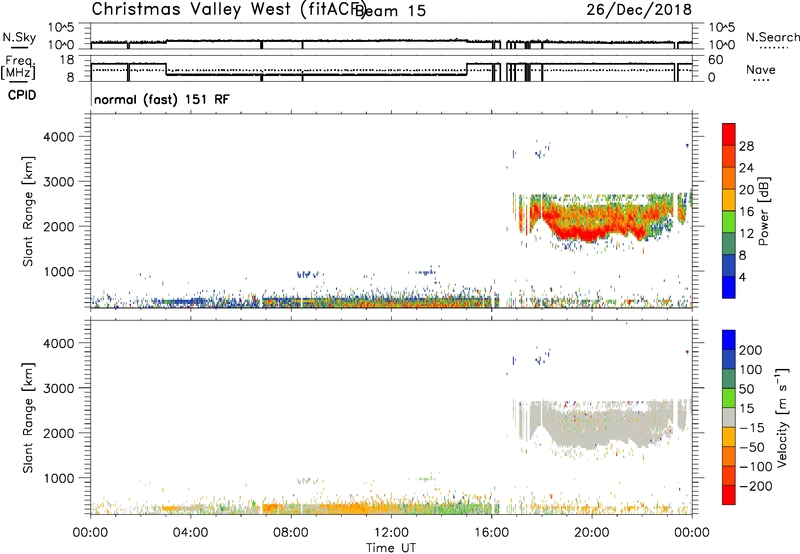Click the "-15" label on the velocity colorbar

coord(752,427)
